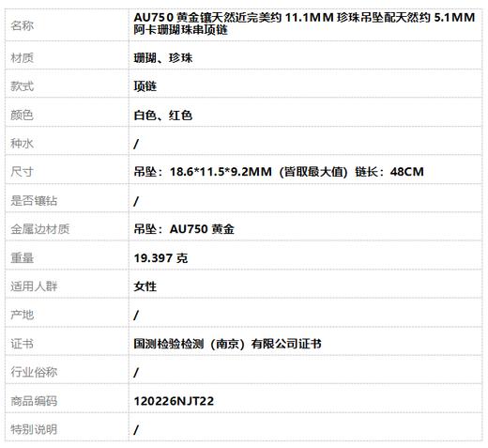This screenshot has height=448, width=488.
Task: Select the weight value 19.397 克
Action: [x=160, y=258]
